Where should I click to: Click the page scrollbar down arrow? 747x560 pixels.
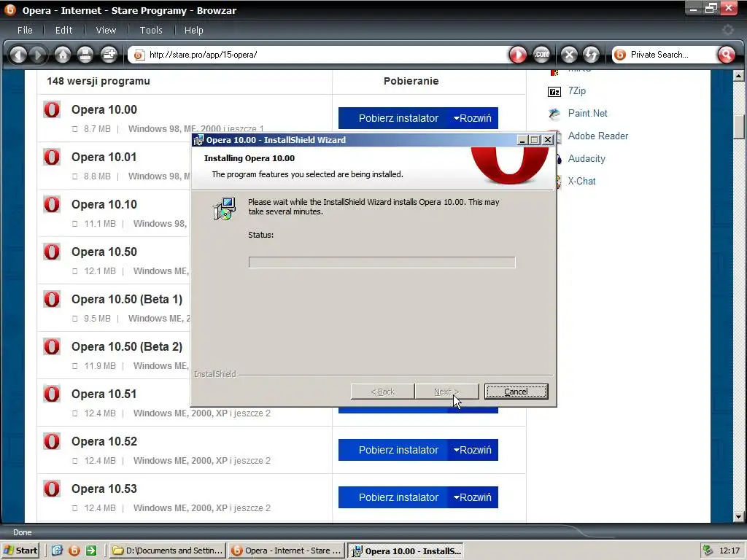[739, 516]
